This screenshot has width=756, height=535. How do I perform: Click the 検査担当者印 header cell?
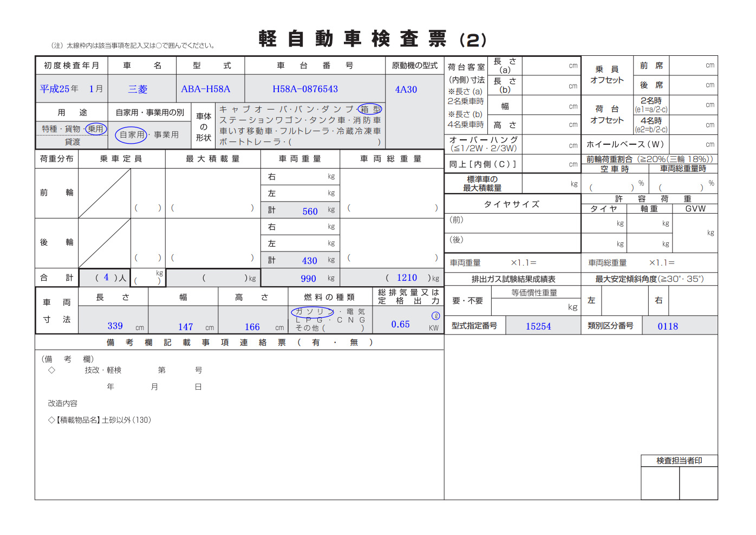click(679, 461)
